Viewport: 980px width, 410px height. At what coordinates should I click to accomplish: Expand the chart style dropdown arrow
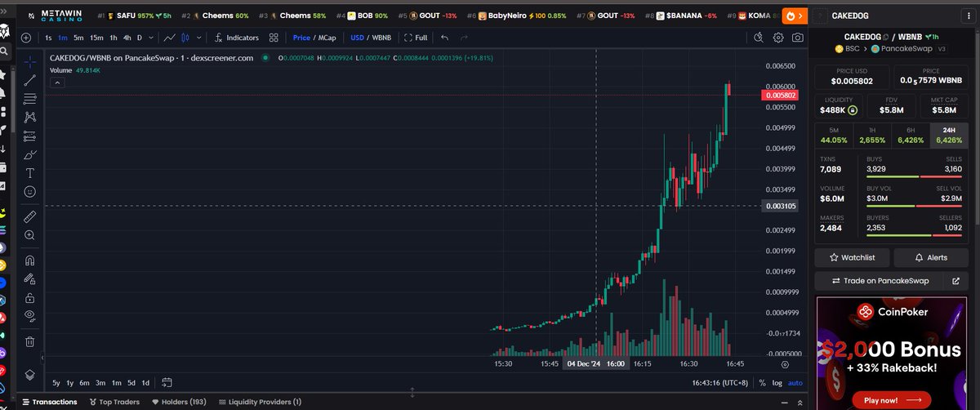[x=198, y=38]
